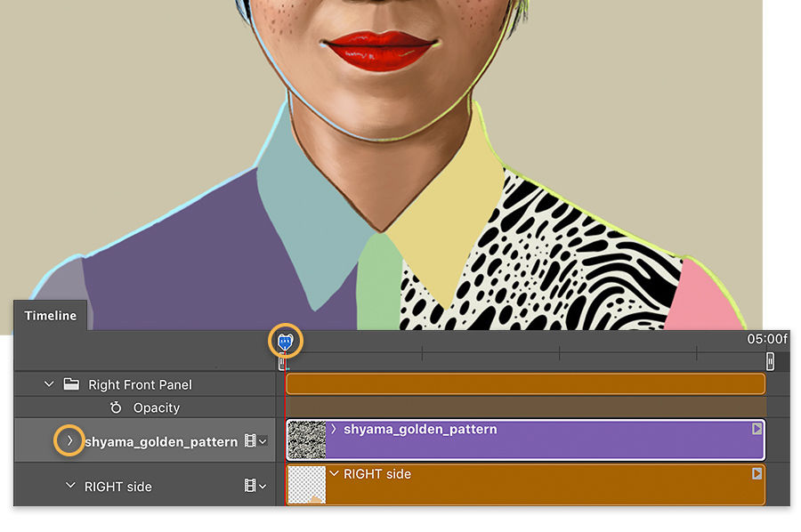Image resolution: width=801 pixels, height=532 pixels.
Task: Collapse the RIGHT side layer properties
Action: pos(69,485)
